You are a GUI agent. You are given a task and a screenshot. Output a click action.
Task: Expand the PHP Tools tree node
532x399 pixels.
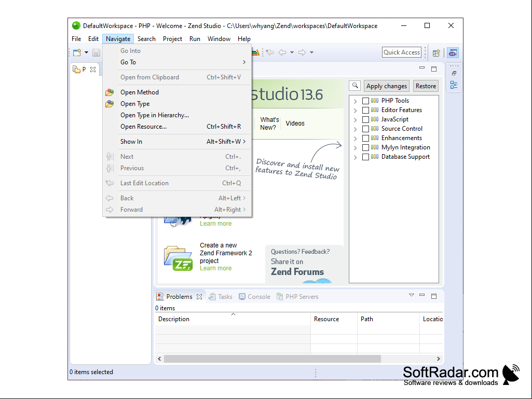[x=355, y=101]
